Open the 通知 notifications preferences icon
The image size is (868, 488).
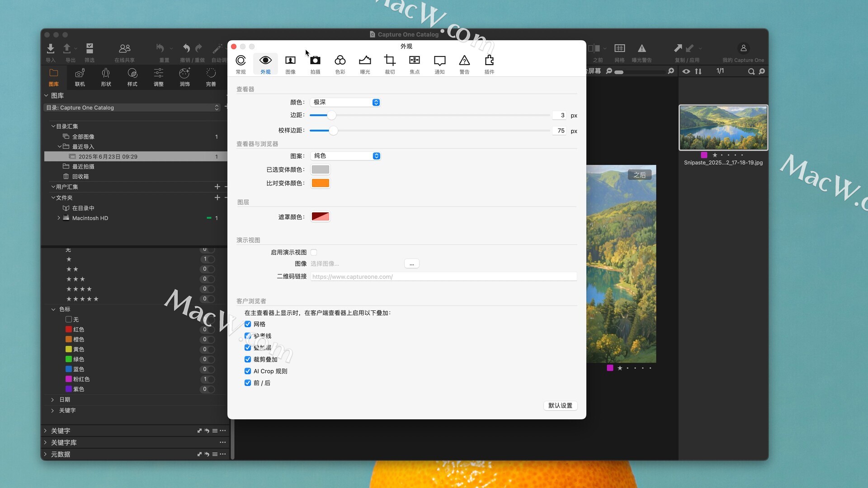click(439, 64)
